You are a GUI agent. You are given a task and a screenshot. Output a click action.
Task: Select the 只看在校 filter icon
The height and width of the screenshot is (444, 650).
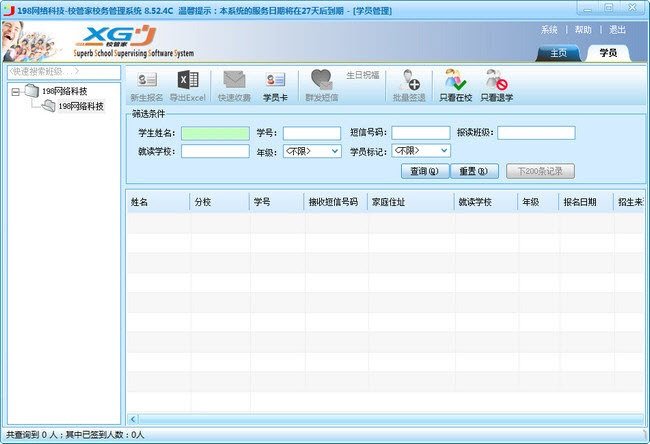456,86
